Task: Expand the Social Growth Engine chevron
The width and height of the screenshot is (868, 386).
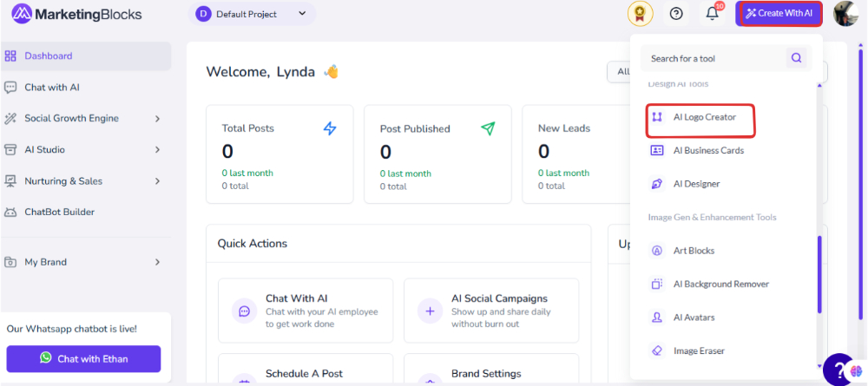Action: coord(157,118)
